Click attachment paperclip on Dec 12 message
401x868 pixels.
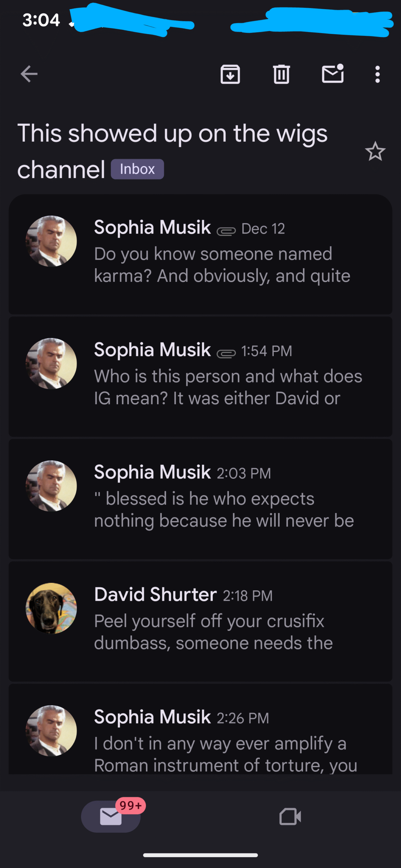click(x=226, y=231)
